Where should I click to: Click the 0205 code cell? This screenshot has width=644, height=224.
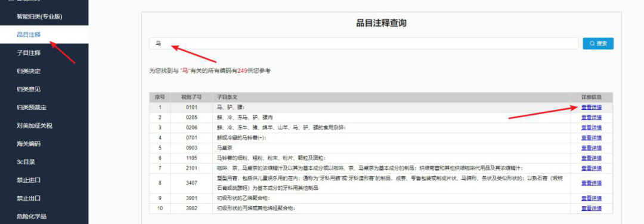click(191, 117)
